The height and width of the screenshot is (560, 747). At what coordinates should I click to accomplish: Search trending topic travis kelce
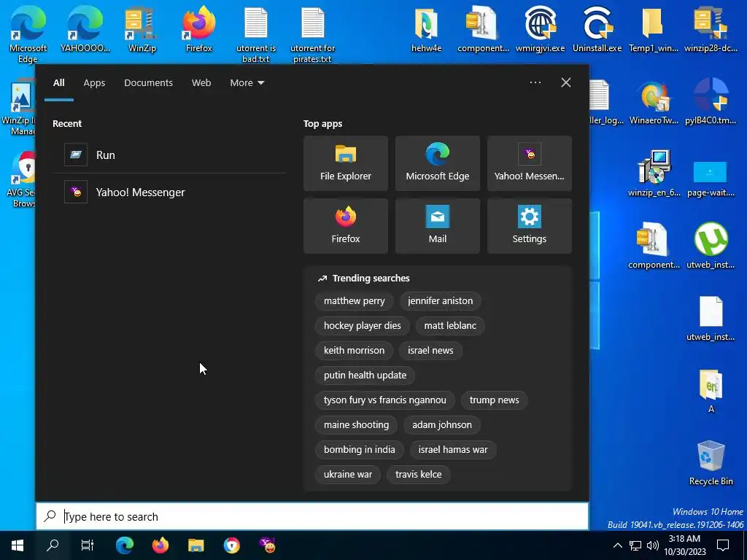coord(418,474)
